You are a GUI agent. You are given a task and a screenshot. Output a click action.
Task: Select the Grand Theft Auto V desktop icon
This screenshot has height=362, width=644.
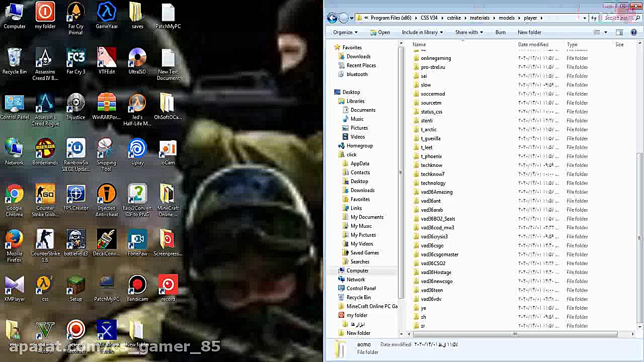[45, 337]
